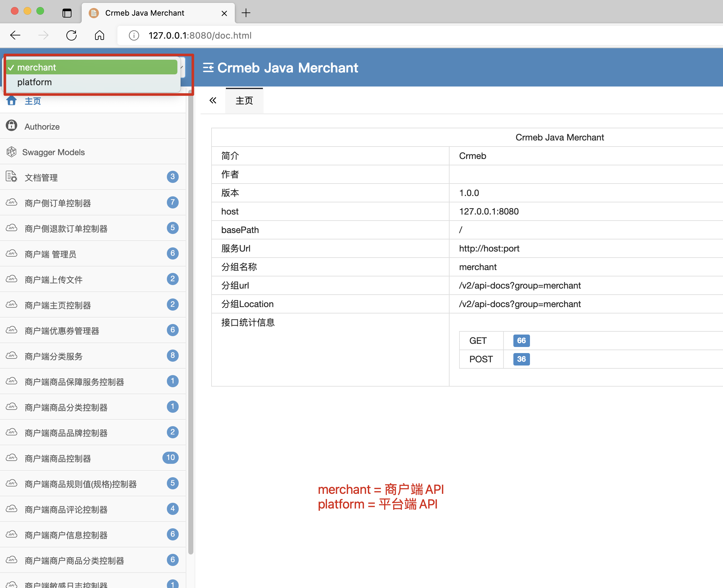Click API cloud icon for 商户端上传文件
The width and height of the screenshot is (723, 588).
click(11, 279)
